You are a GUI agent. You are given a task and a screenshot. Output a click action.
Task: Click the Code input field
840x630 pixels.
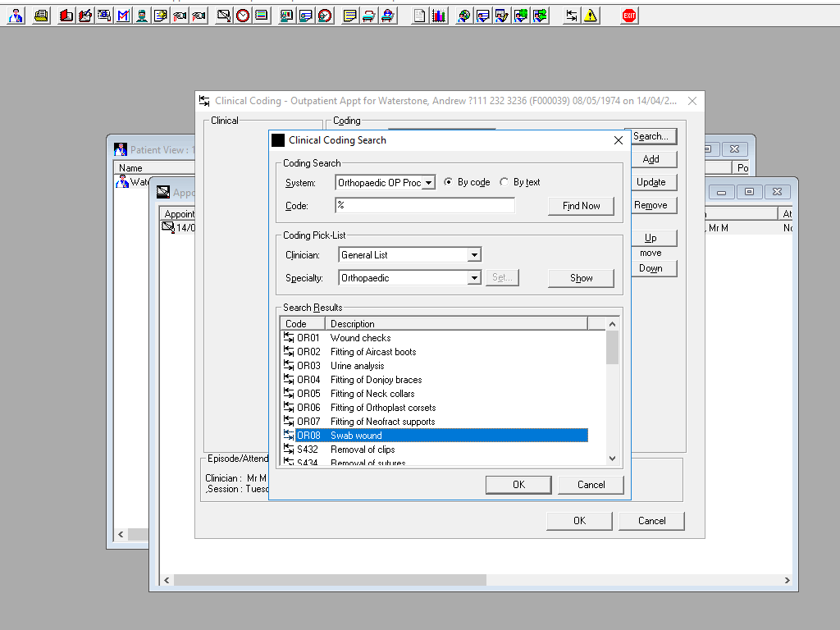click(425, 205)
